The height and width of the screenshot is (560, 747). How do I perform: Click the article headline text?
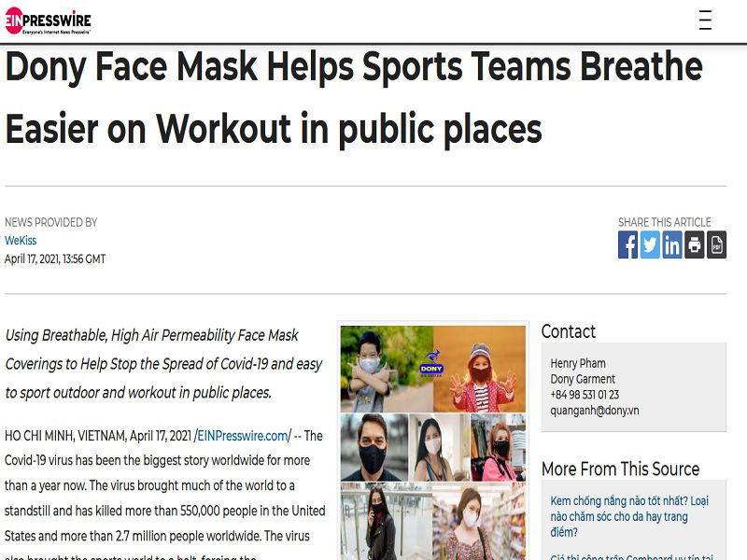354,97
